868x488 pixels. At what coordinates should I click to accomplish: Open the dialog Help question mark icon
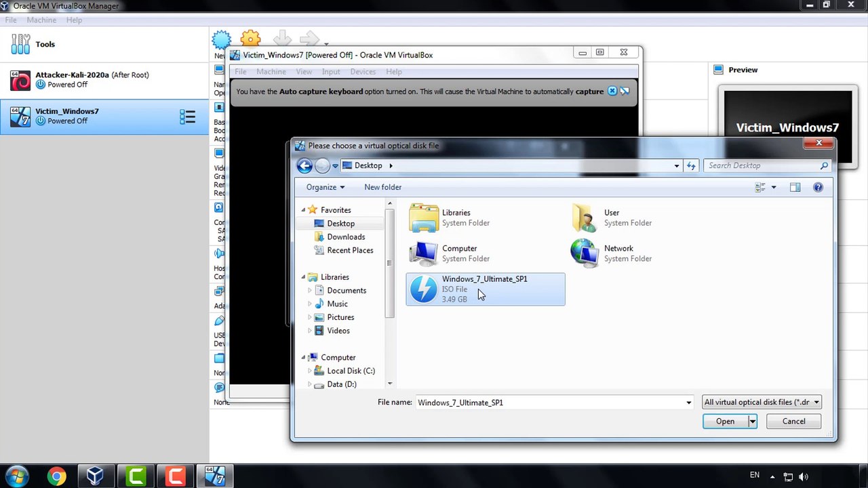point(818,187)
